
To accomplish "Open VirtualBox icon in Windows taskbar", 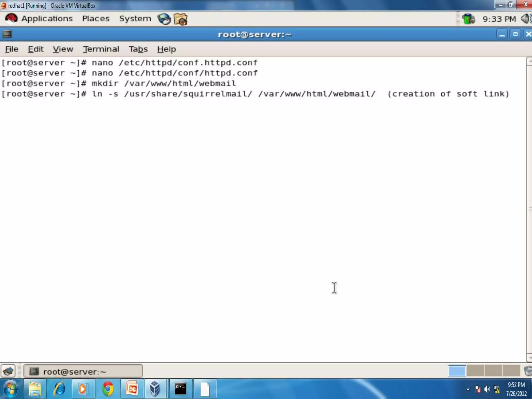I will click(155, 389).
